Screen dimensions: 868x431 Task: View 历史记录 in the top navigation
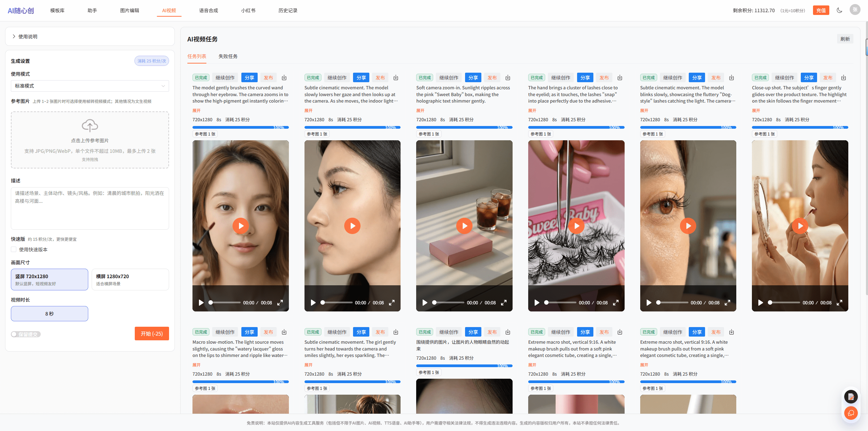288,11
